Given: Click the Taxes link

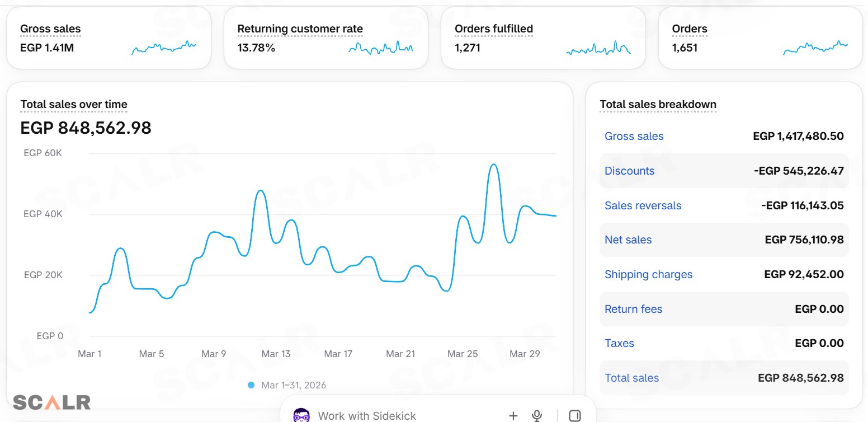Looking at the screenshot, I should [619, 343].
